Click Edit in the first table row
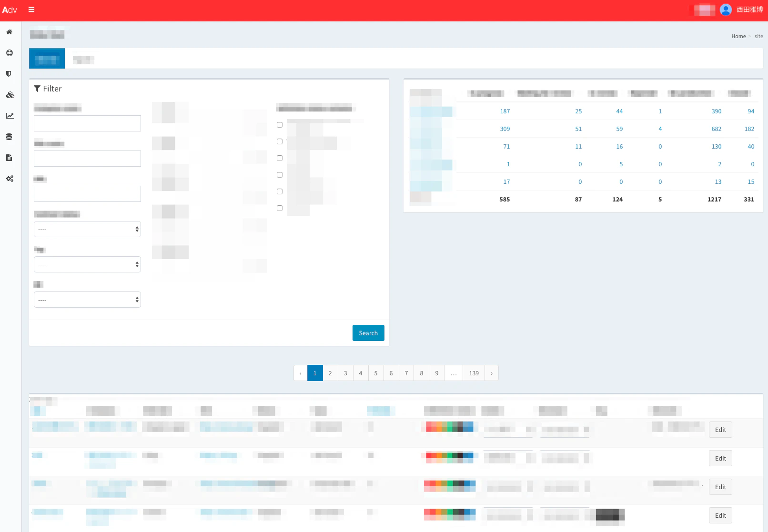 720,430
